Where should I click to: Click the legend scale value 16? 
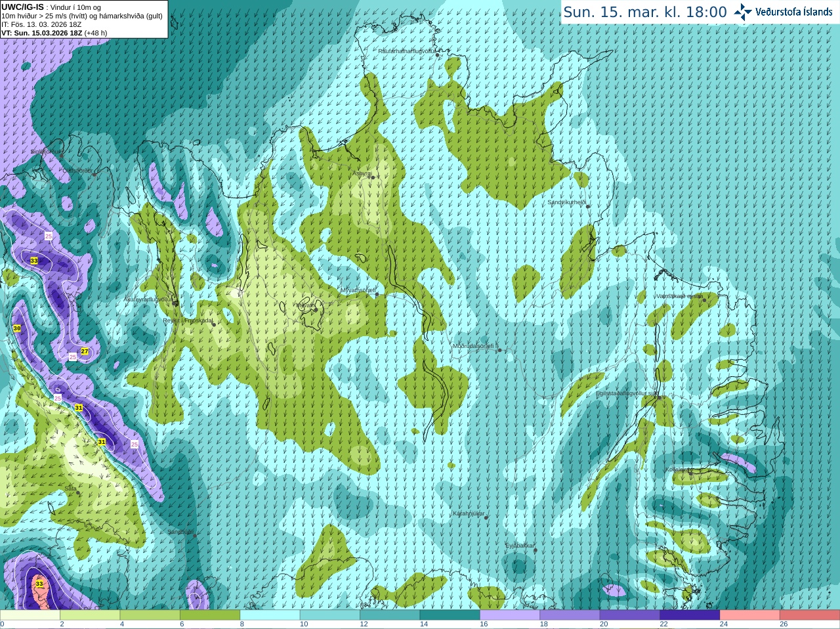[x=484, y=624]
